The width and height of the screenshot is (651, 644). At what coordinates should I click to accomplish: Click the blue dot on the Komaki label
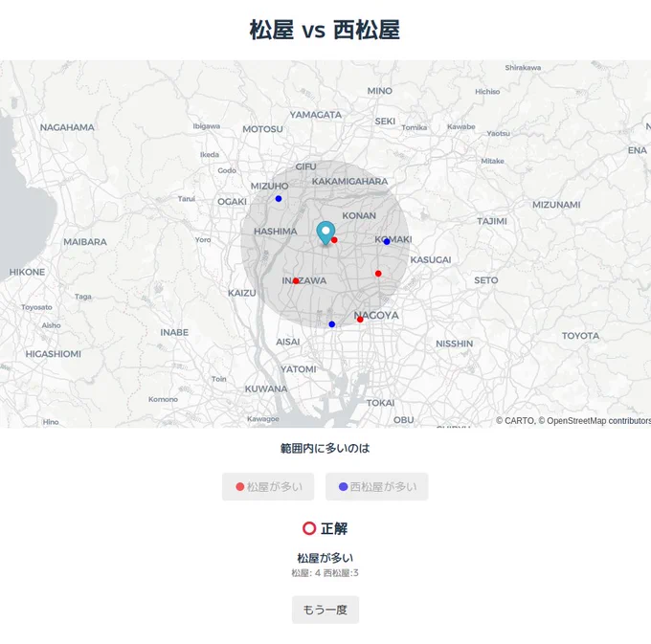point(387,241)
